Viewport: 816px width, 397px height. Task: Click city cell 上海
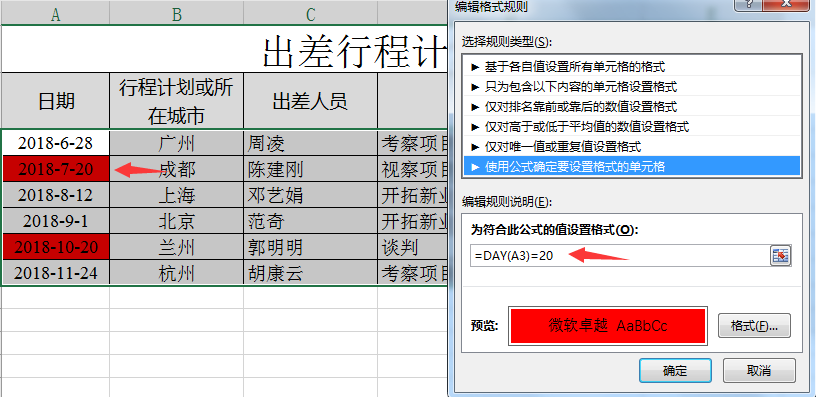coord(176,195)
